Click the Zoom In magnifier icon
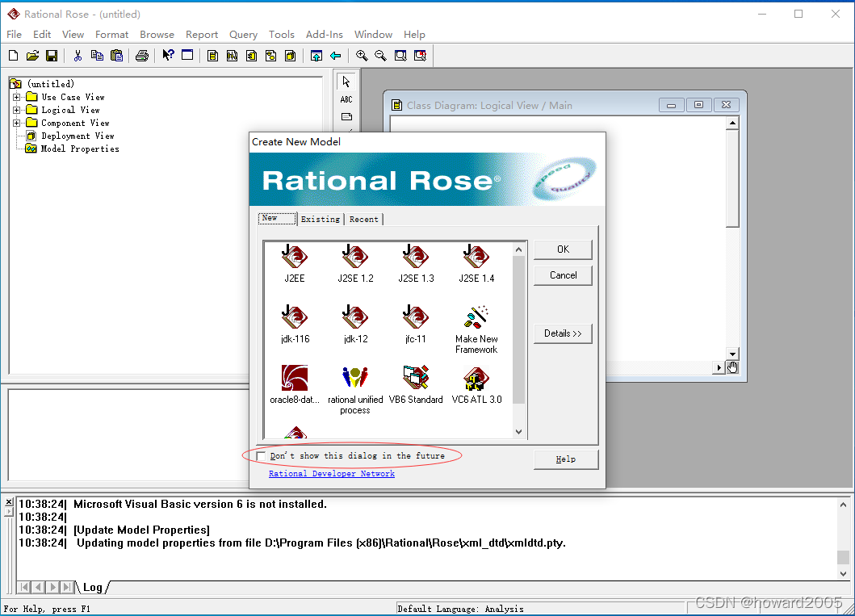 click(x=362, y=55)
